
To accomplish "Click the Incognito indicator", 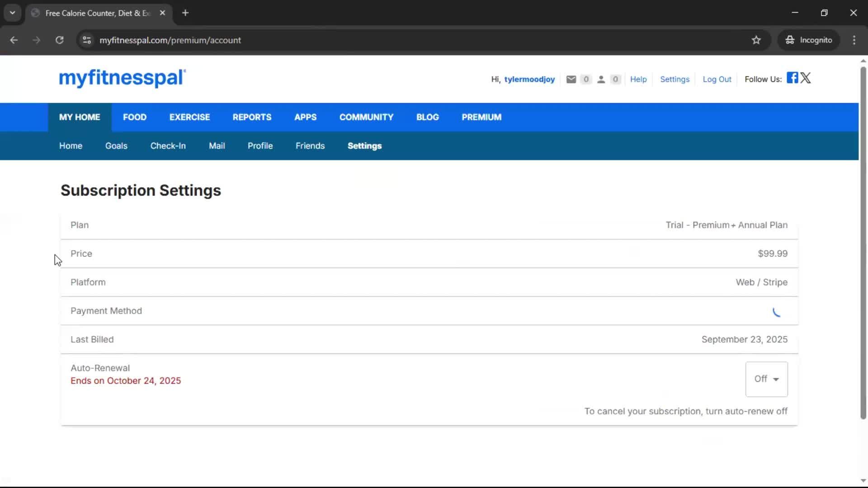I will click(808, 40).
